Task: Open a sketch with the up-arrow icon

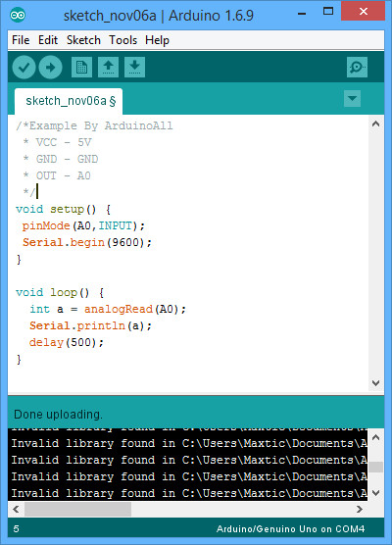Action: tap(108, 67)
